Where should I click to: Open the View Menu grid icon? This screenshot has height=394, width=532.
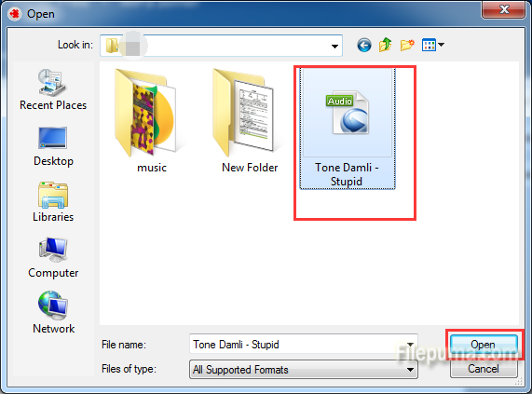pyautogui.click(x=429, y=45)
